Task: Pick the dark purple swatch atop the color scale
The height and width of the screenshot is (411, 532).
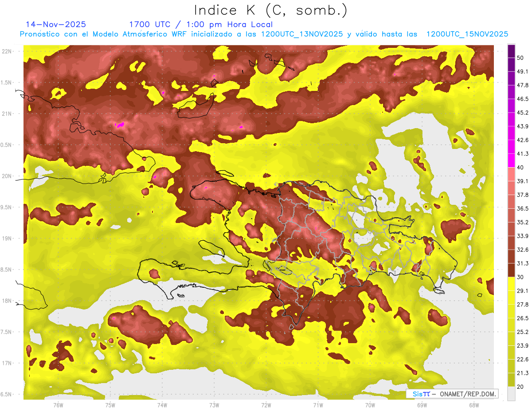Action: pos(511,51)
